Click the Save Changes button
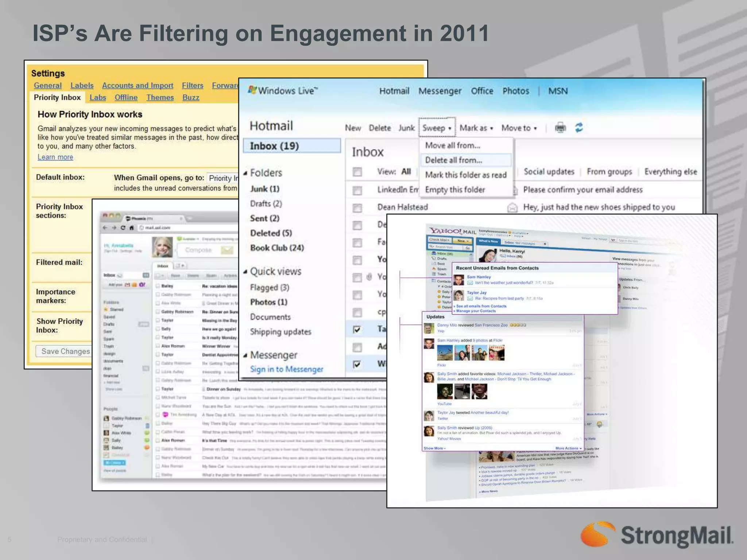 click(64, 351)
